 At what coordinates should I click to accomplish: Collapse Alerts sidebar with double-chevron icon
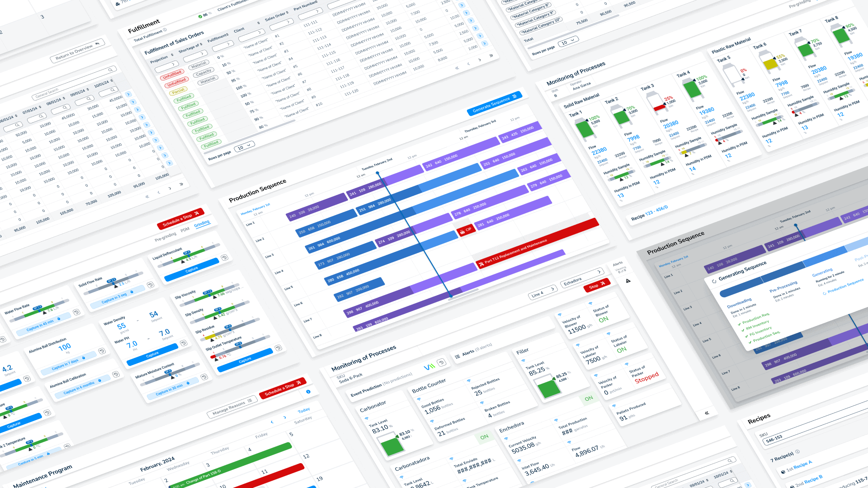click(x=707, y=413)
